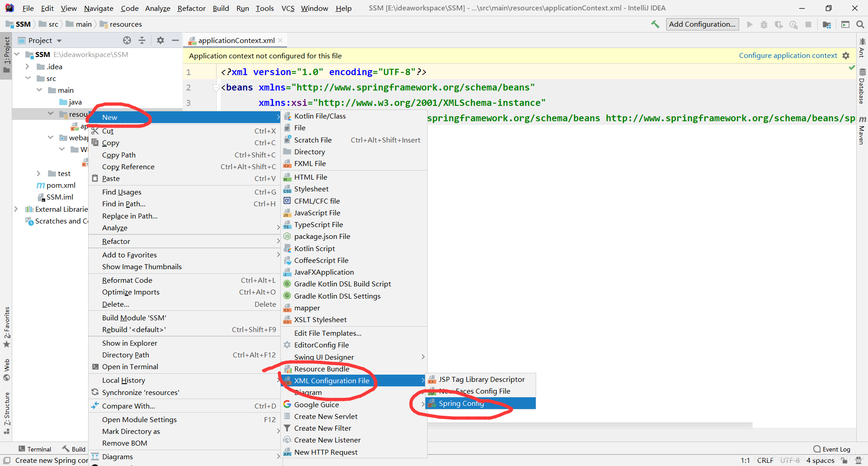The image size is (868, 466).
Task: Open the Event Log
Action: (x=832, y=449)
